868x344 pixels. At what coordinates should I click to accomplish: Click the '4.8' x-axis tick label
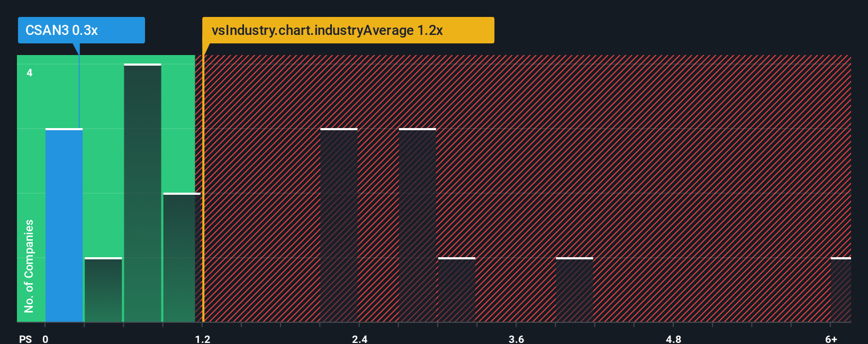click(x=674, y=339)
